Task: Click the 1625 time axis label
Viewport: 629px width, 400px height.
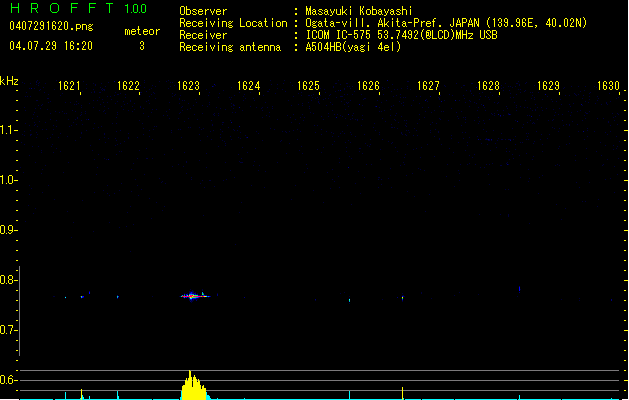Action: (308, 86)
